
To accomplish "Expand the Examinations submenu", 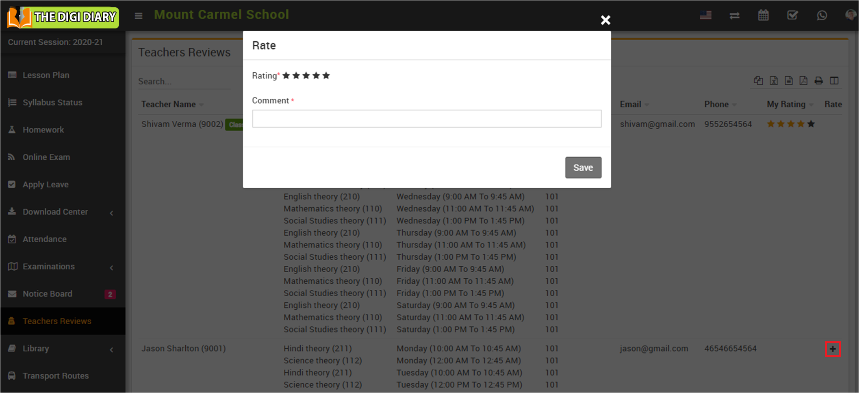I will tap(49, 267).
